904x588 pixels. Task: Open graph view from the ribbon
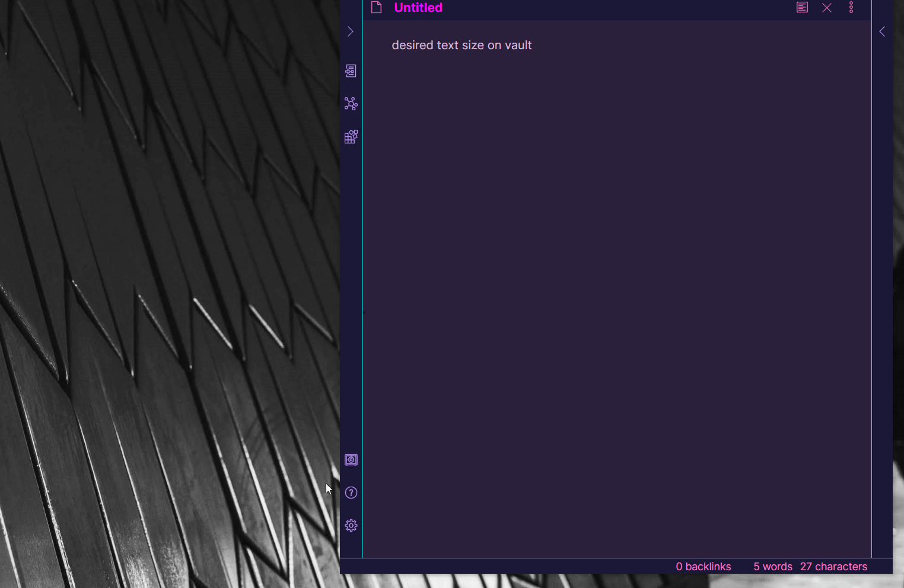click(x=351, y=104)
